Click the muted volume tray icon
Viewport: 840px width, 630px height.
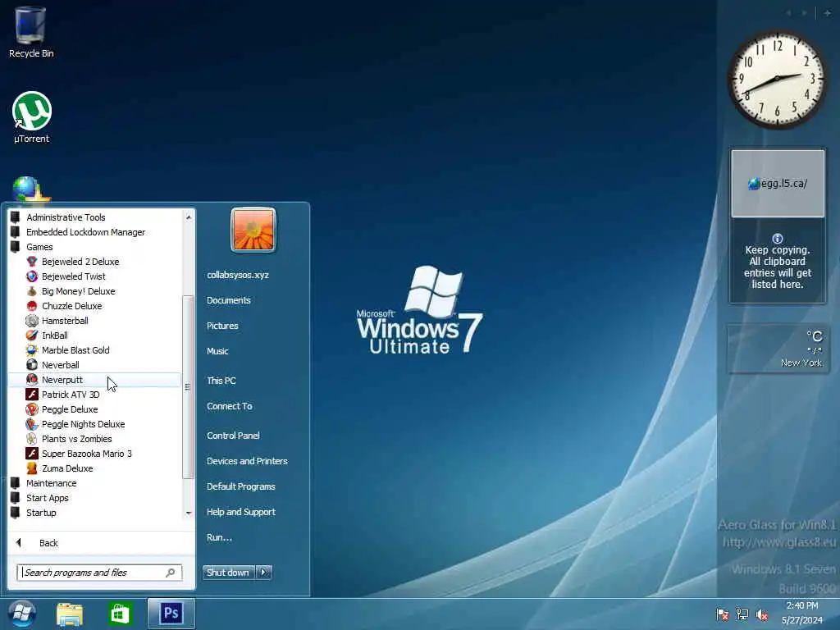point(762,614)
